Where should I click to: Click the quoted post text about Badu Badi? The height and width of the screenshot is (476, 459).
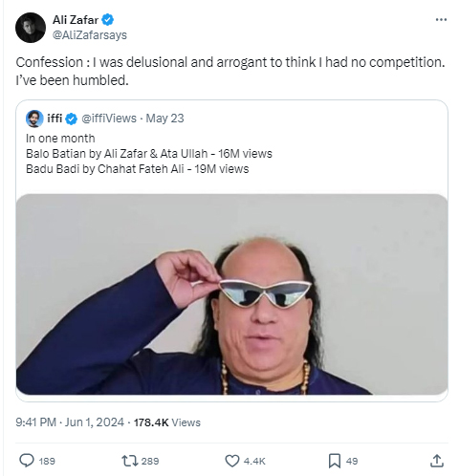coord(138,169)
